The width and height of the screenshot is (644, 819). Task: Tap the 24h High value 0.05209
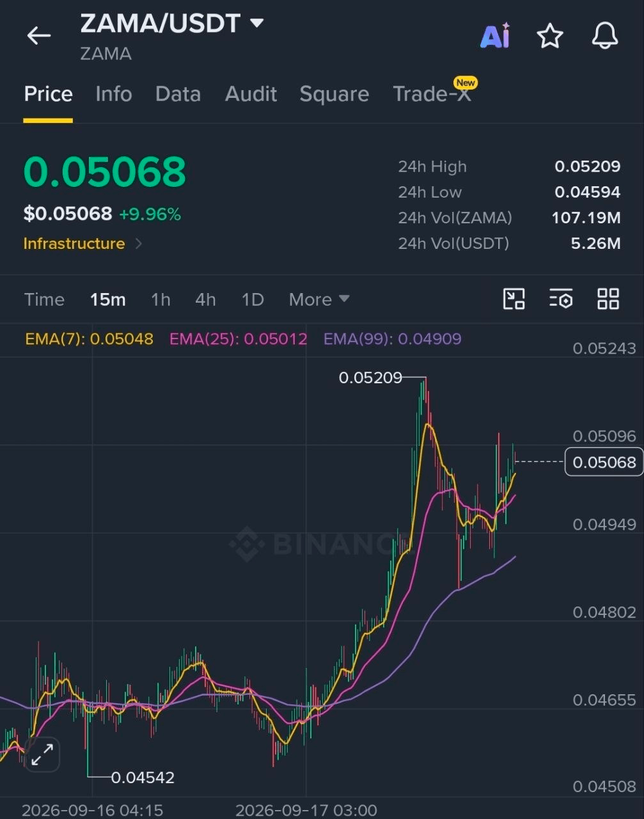[587, 166]
